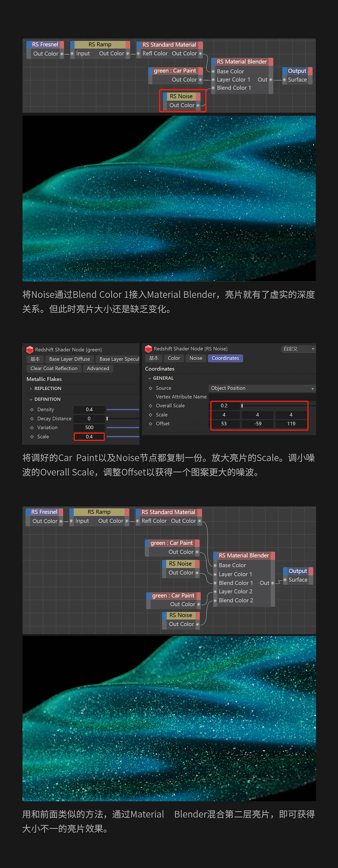The width and height of the screenshot is (338, 868).
Task: Click the red-boxed Scale field under Metallic Flakes
Action: point(89,436)
